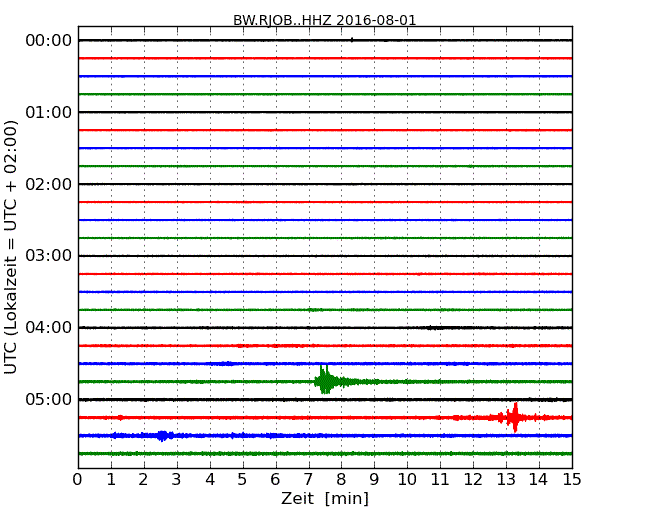
Task: Click the blue seismic burst in the 05:30 trace
Action: (162, 435)
